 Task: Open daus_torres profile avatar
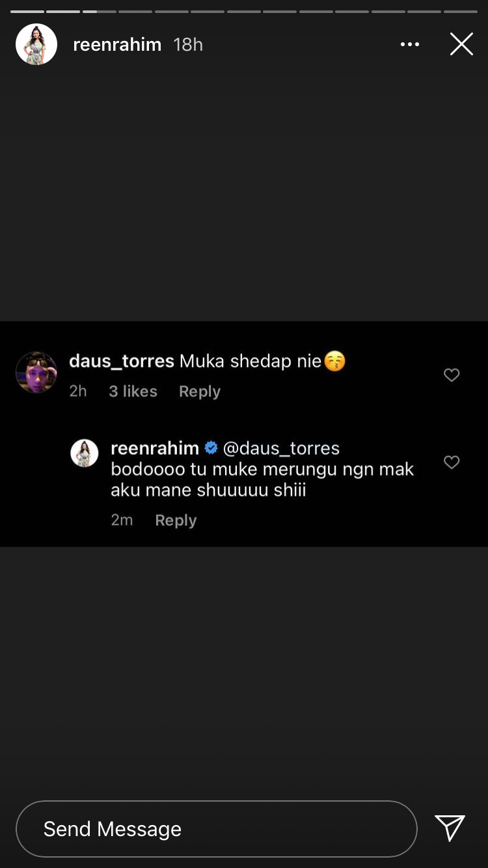[x=36, y=372]
